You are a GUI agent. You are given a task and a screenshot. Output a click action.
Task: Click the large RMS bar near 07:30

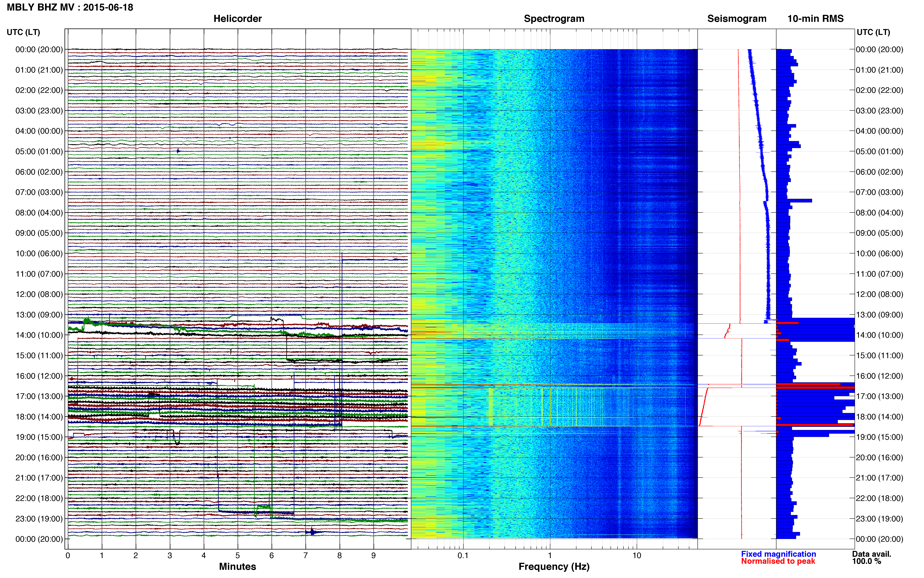click(x=794, y=201)
